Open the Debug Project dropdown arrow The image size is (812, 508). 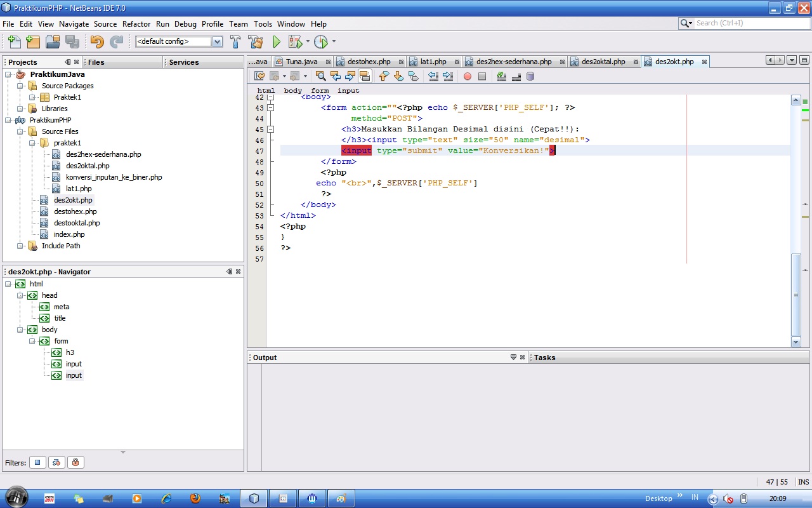point(308,42)
